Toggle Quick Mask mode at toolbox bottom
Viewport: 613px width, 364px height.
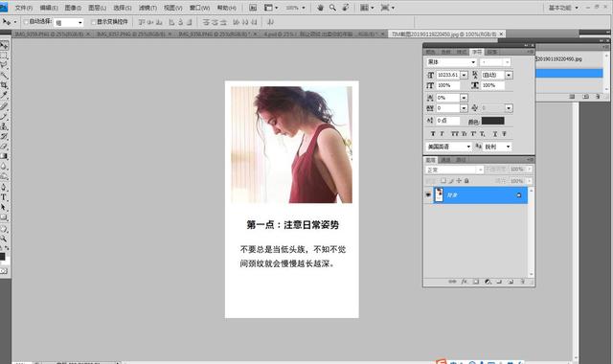[x=4, y=270]
